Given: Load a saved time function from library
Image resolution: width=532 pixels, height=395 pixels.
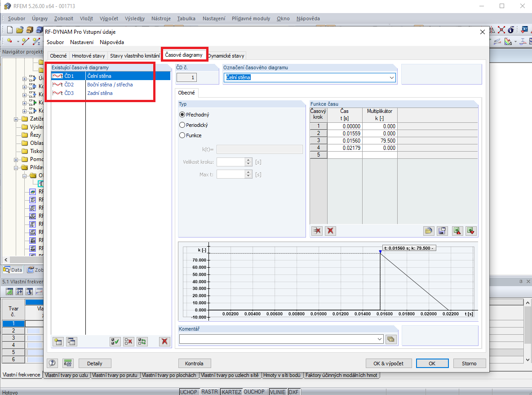Looking at the screenshot, I should click(429, 231).
